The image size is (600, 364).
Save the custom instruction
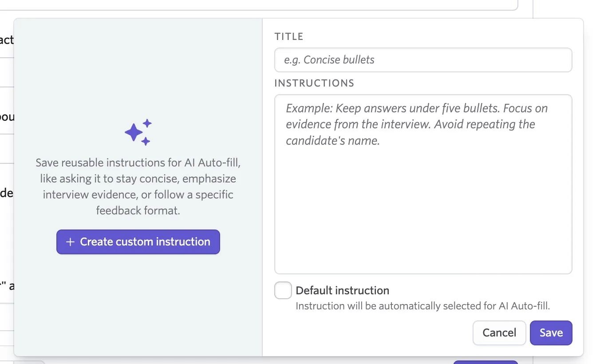(551, 333)
